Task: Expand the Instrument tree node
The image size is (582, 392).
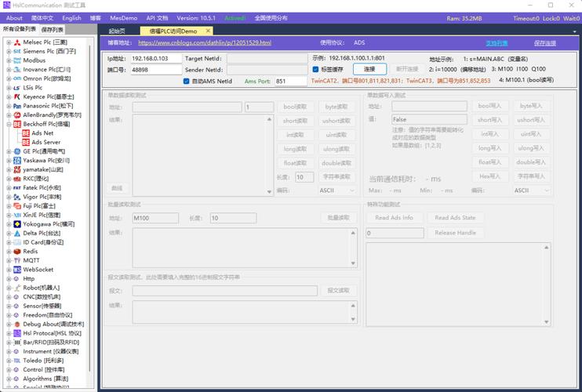Action: tap(9, 351)
